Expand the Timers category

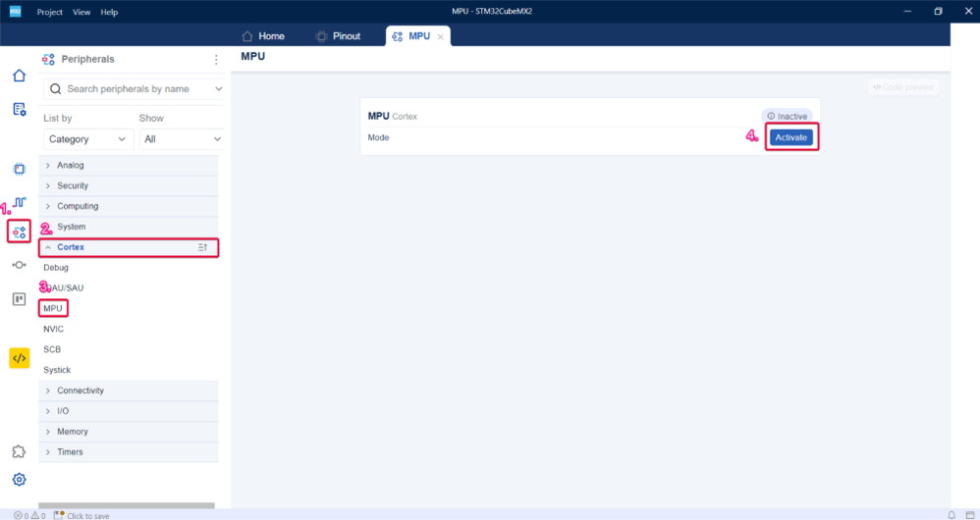tap(129, 452)
